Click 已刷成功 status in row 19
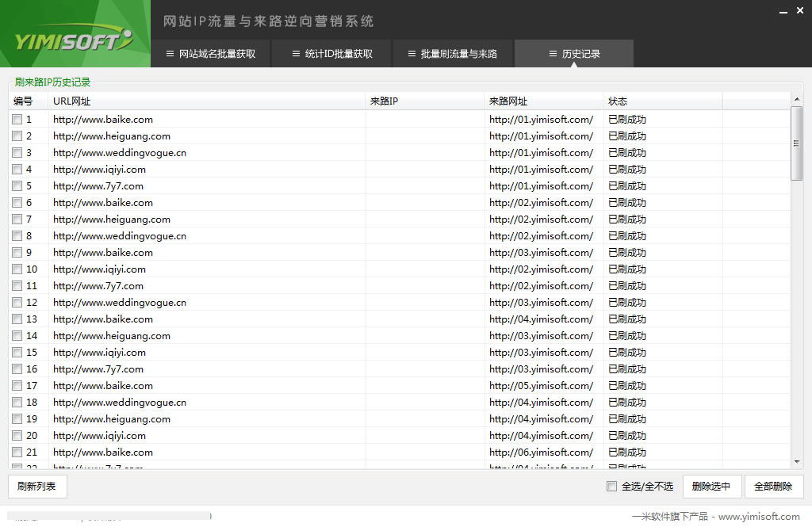This screenshot has width=812, height=527. coord(627,418)
